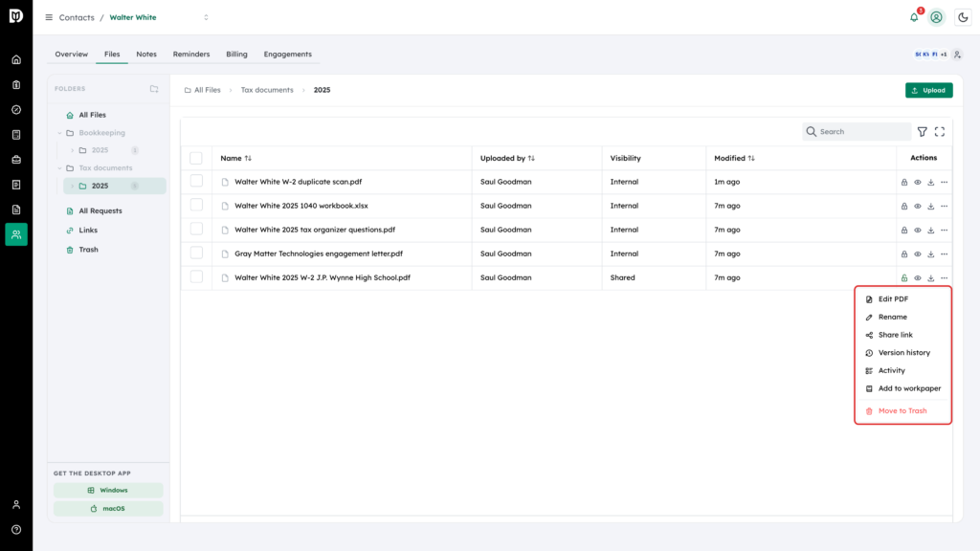Preview W-2 duplicate scan.pdf via eye icon

coord(918,183)
